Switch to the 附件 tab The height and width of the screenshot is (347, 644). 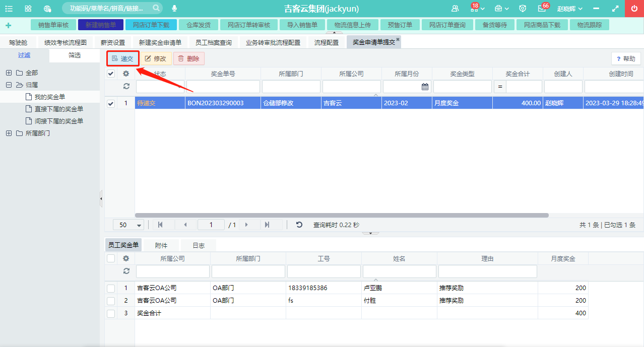(x=161, y=245)
